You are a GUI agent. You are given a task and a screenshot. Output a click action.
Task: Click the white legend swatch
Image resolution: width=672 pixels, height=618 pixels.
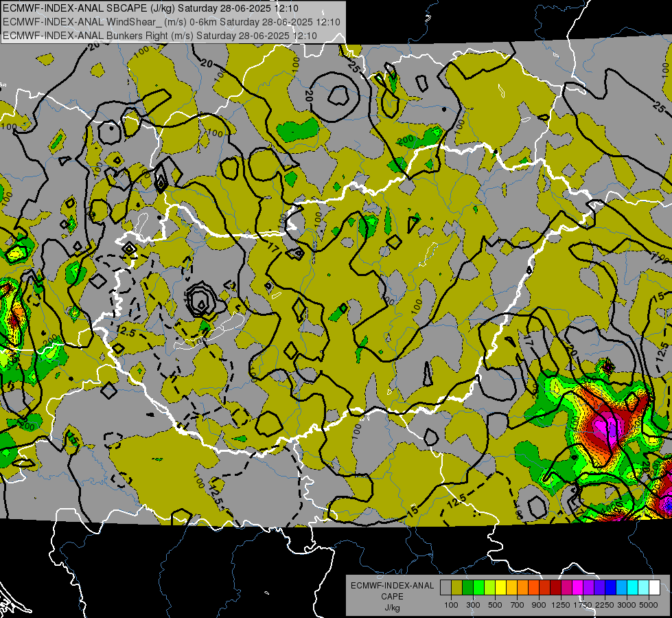(x=654, y=587)
